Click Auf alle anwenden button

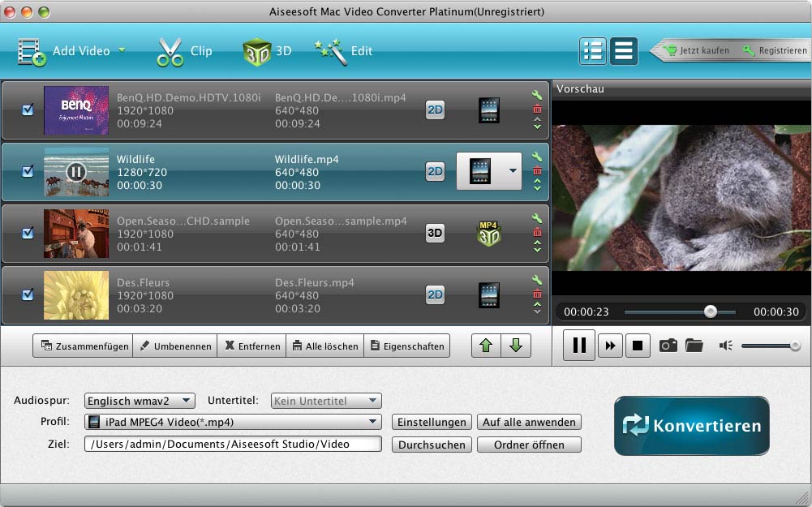(x=529, y=422)
